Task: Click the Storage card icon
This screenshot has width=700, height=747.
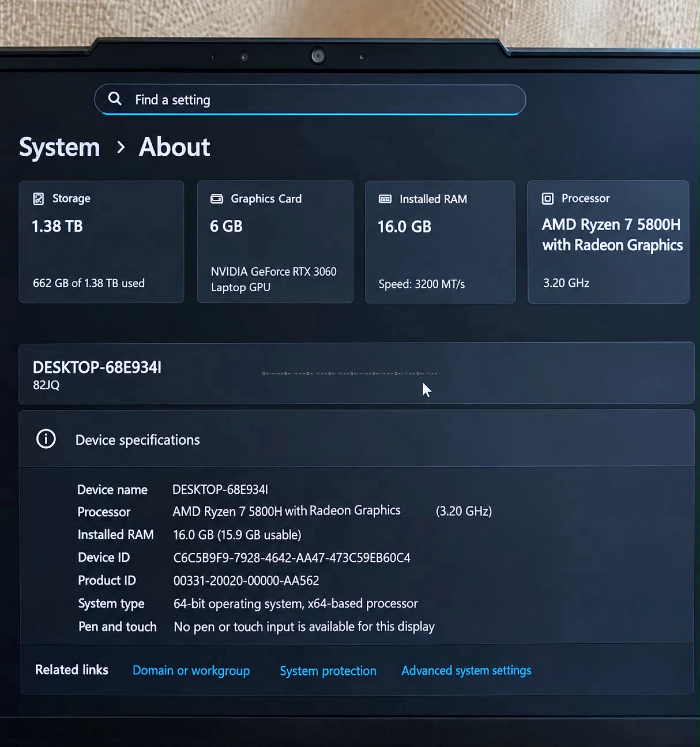Action: click(38, 198)
